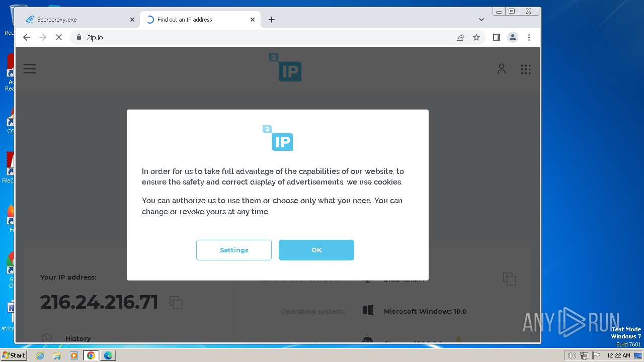This screenshot has width=644, height=362.
Task: Select Chrome in the taskbar
Action: tap(91, 355)
